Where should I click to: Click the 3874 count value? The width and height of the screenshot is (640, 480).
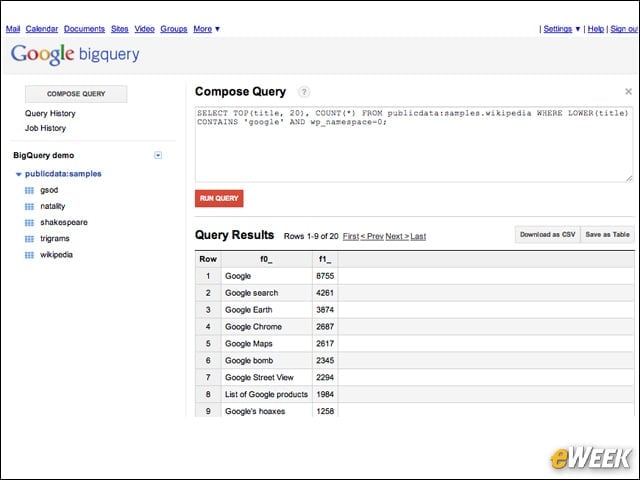325,310
